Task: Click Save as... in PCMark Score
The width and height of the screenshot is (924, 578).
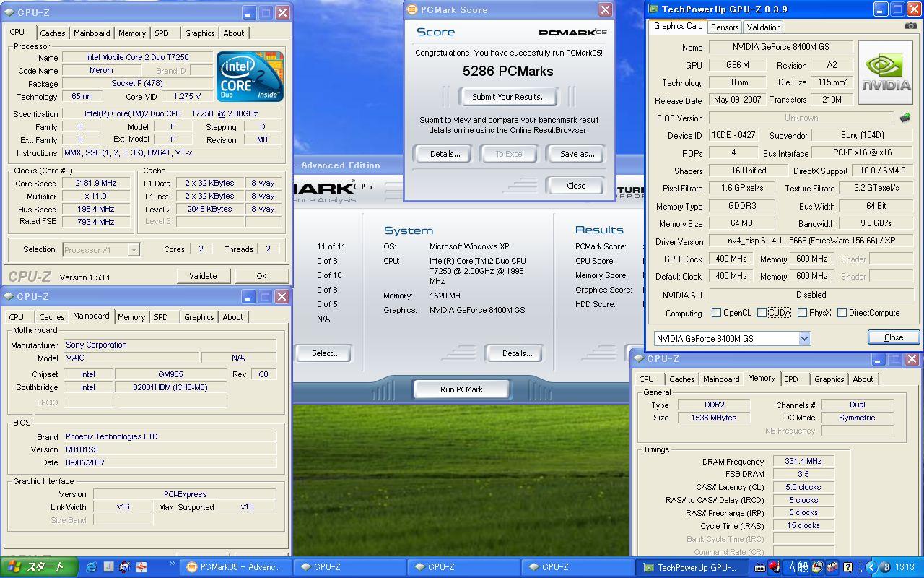Action: [x=577, y=154]
